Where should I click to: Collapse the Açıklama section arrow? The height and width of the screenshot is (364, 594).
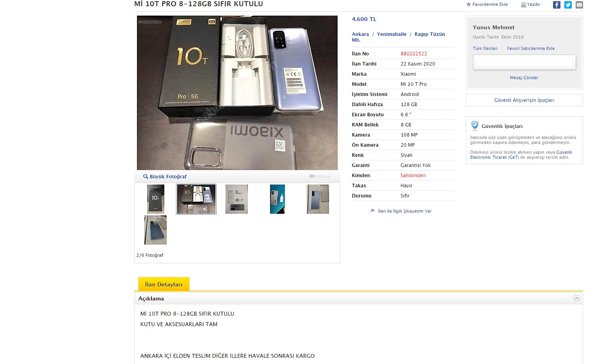coord(576,298)
